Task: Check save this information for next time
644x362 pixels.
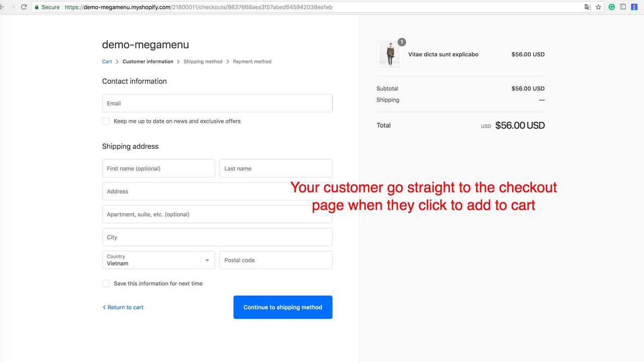Action: (x=106, y=283)
